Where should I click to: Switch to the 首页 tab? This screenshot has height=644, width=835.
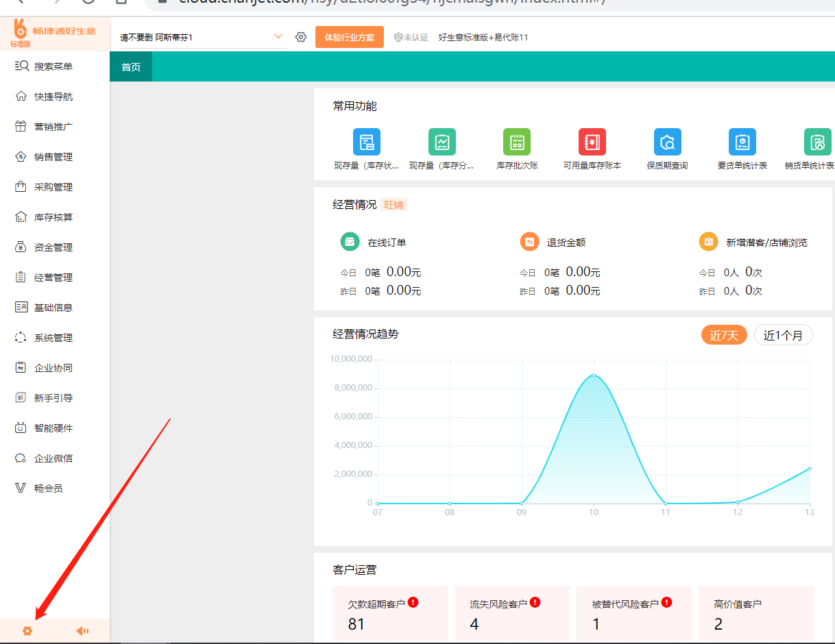point(131,67)
